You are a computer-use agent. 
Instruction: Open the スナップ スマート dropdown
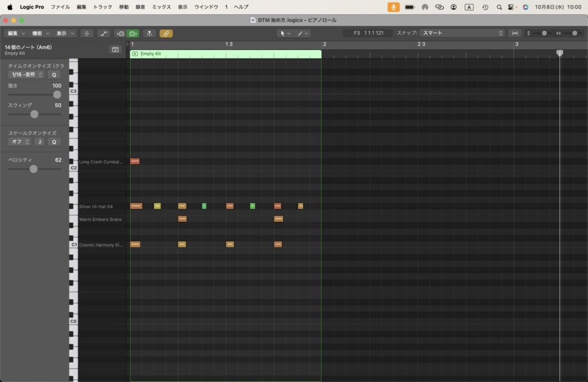(x=462, y=33)
